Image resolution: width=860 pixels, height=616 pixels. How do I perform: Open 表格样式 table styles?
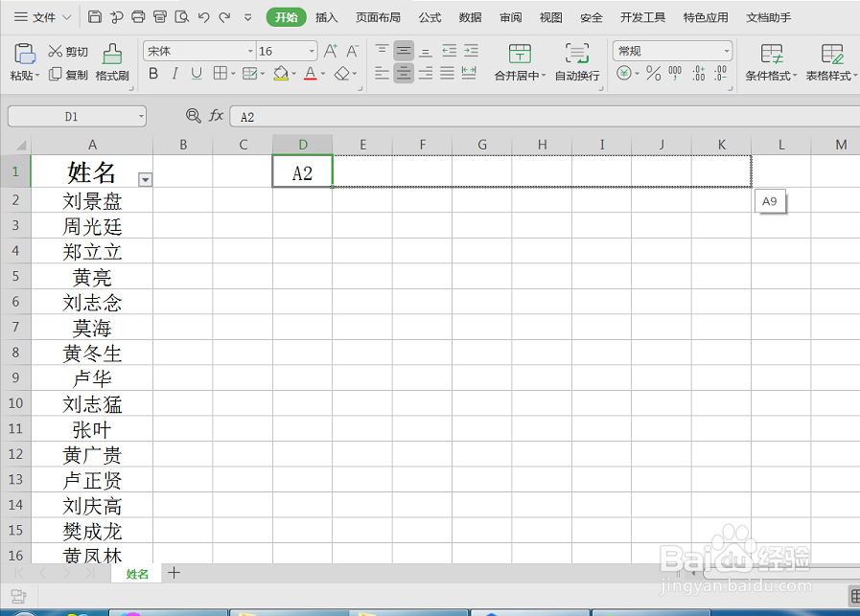point(831,62)
